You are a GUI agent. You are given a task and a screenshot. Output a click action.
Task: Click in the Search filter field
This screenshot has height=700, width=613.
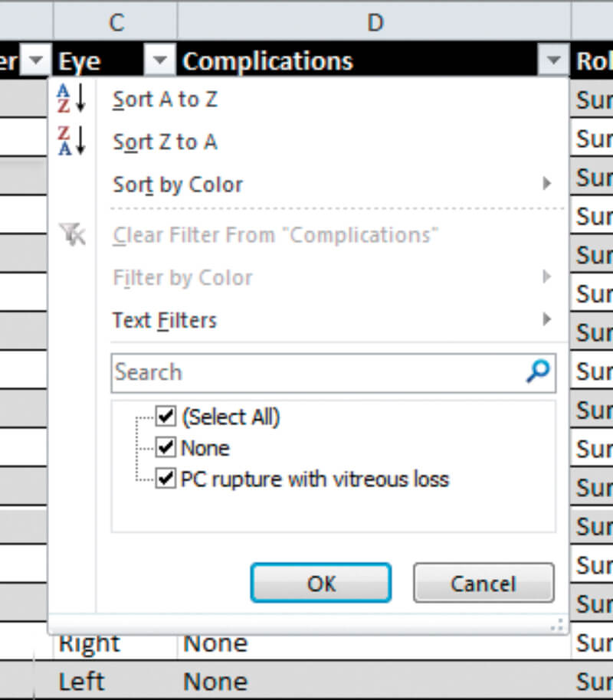click(x=314, y=372)
